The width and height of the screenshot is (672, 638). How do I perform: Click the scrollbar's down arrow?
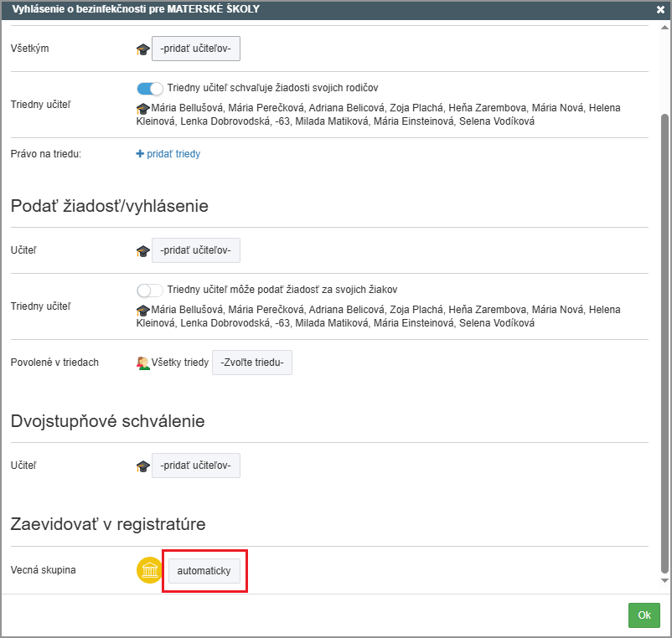coord(664,580)
